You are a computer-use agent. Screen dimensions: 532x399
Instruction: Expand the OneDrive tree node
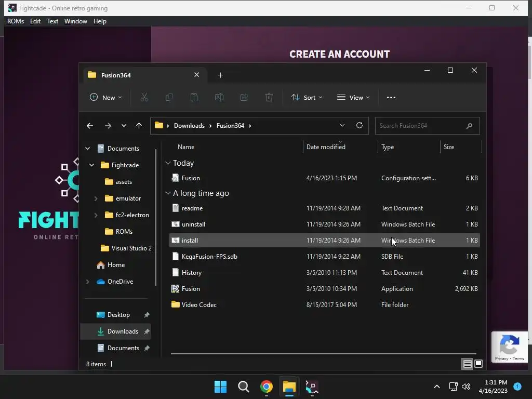[x=87, y=282]
